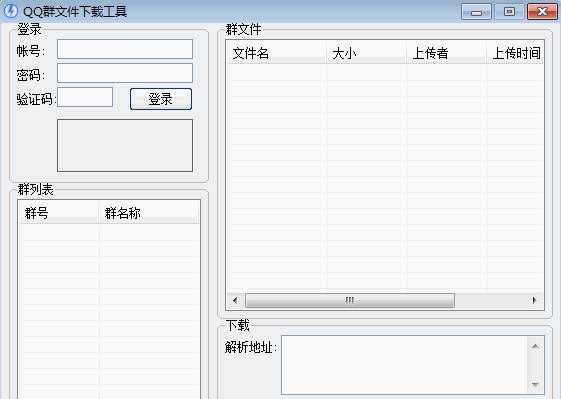Click the 帐号 account input field
This screenshot has height=399, width=561.
point(125,49)
